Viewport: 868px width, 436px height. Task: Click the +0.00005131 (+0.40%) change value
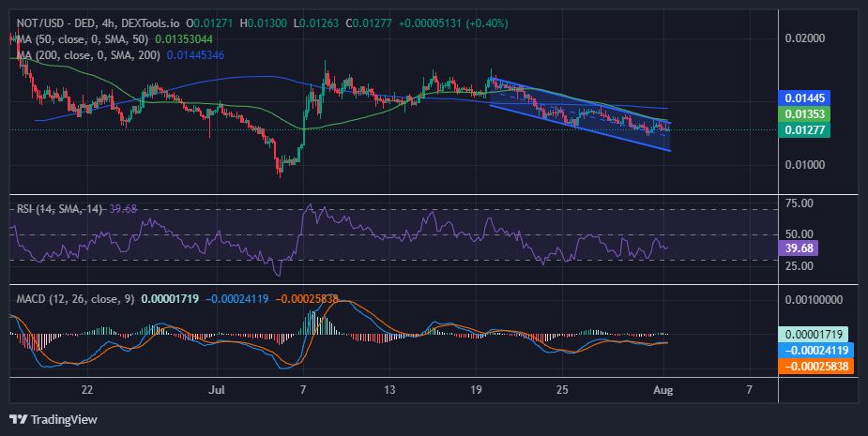point(453,23)
